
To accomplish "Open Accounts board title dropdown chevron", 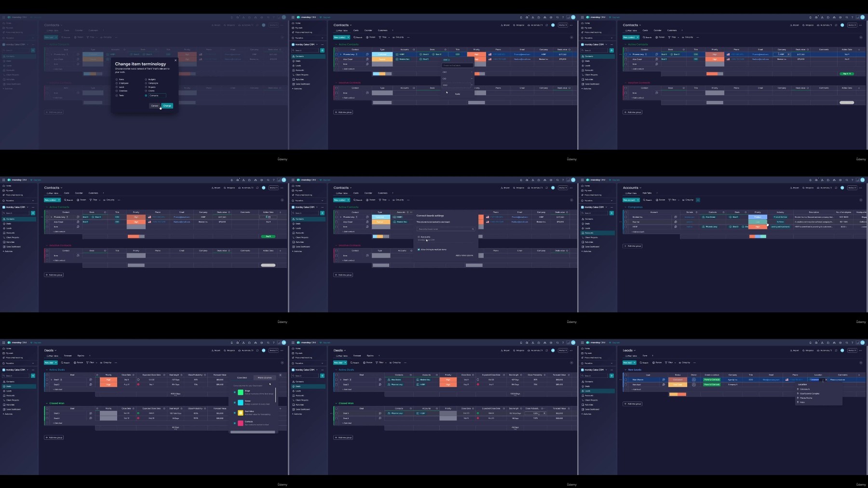I will [x=641, y=188].
